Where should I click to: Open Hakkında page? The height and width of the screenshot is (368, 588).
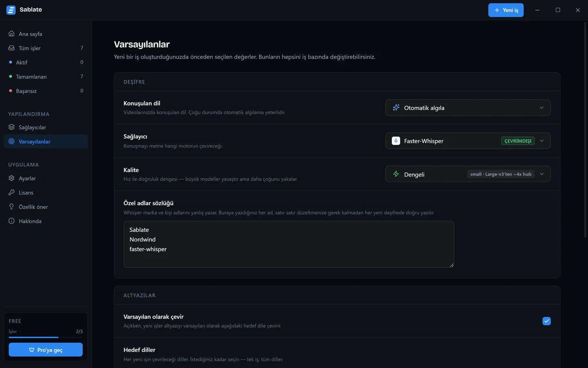45,221
